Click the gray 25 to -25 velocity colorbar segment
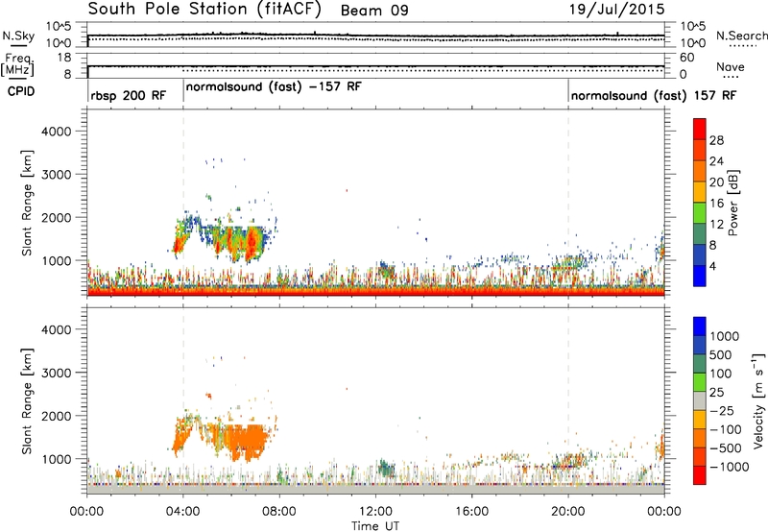Screen dimensions: 768x532 (x=700, y=400)
